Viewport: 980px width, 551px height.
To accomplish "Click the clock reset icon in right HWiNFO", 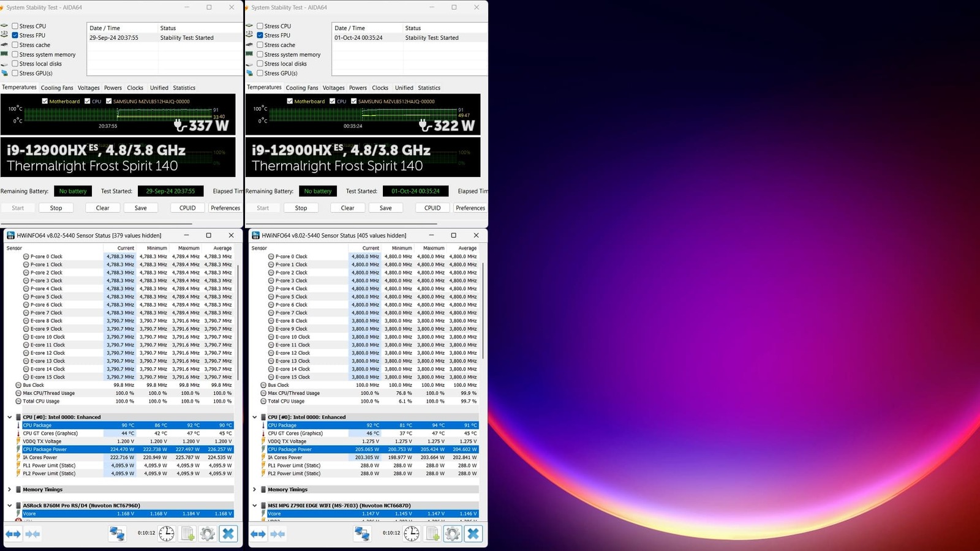I will point(412,534).
